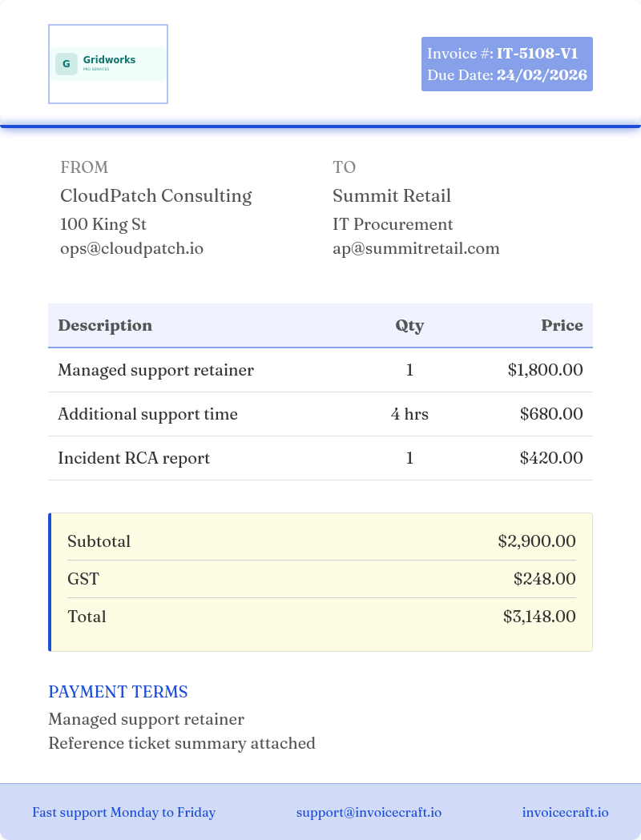Click email ops@cloudpatch.io

click(132, 248)
